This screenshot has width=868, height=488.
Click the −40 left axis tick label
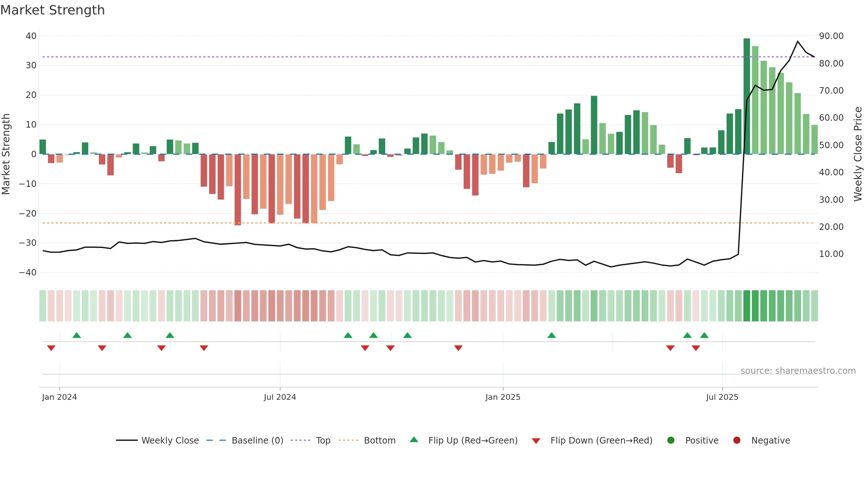(x=28, y=272)
